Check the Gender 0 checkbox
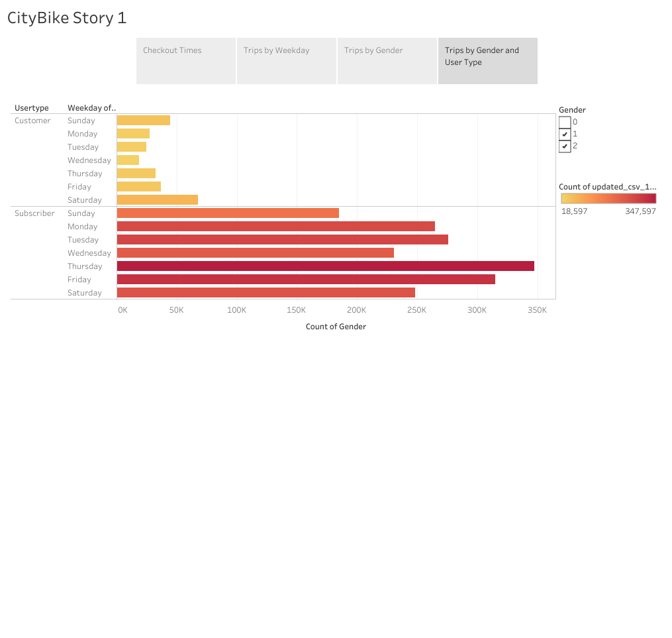Image resolution: width=672 pixels, height=638 pixels. coord(565,122)
